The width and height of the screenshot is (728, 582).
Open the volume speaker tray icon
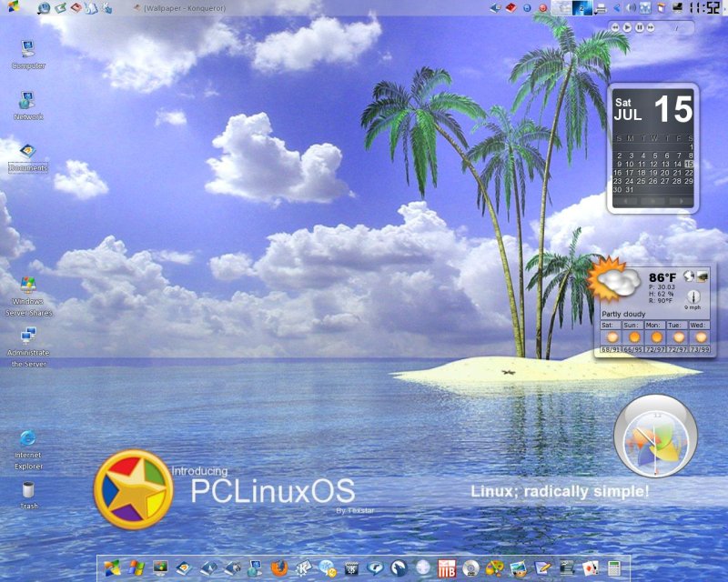[x=631, y=8]
